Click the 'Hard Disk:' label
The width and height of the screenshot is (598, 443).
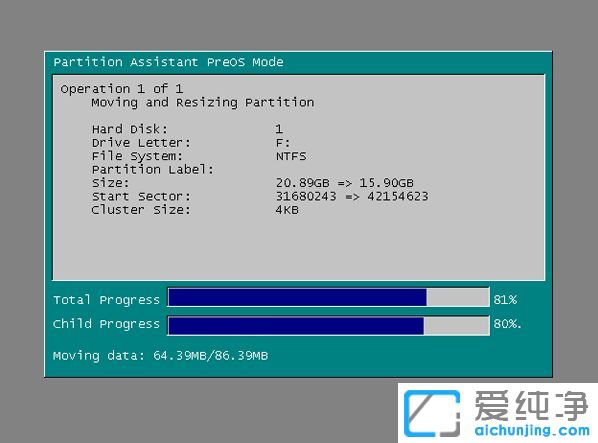[x=129, y=129]
